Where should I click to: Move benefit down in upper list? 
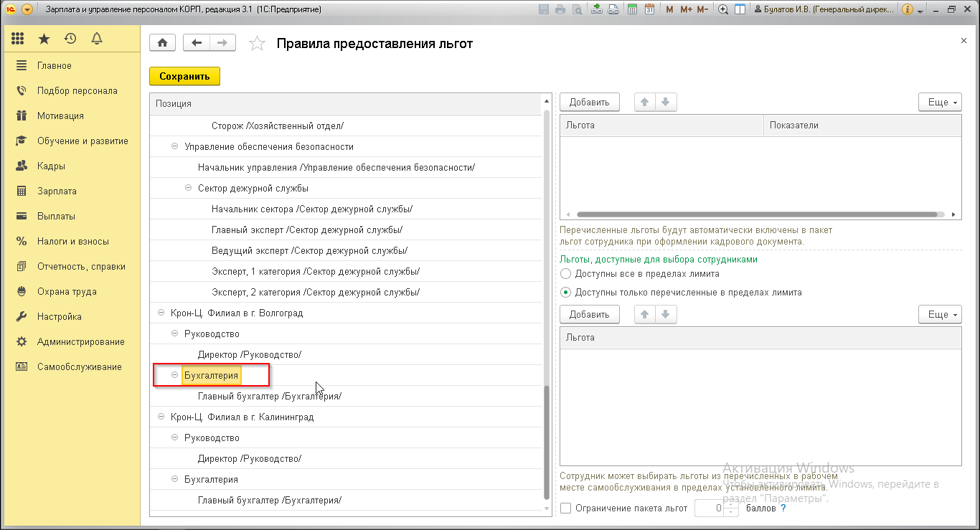(665, 103)
